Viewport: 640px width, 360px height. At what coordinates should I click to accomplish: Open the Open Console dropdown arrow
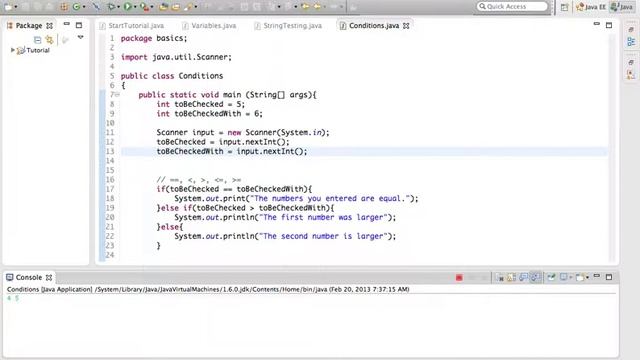pyautogui.click(x=587, y=278)
